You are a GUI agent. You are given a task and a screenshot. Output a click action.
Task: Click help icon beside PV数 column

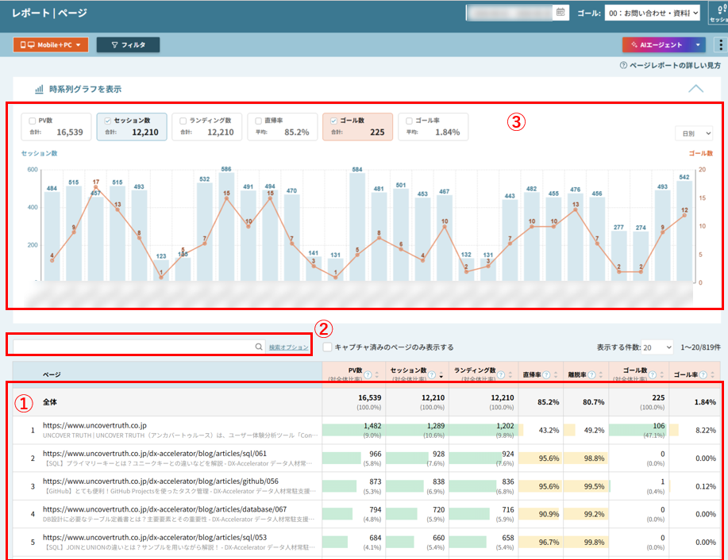pyautogui.click(x=368, y=374)
